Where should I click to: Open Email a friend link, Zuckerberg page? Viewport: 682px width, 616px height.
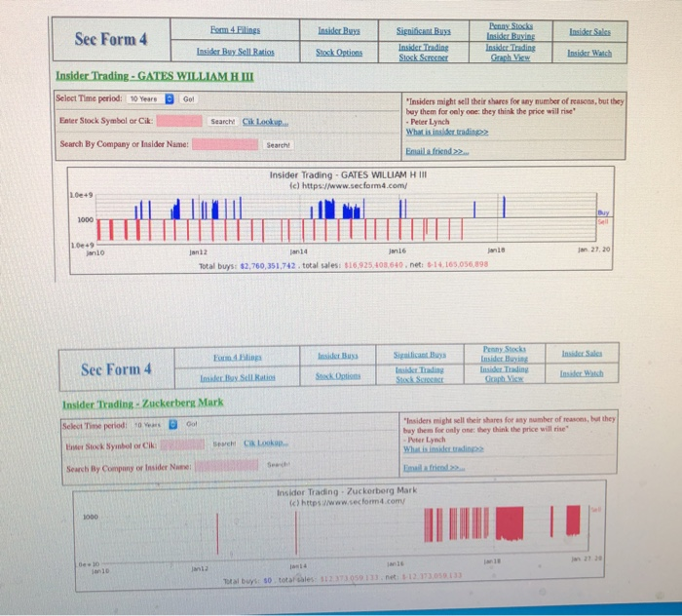pos(435,468)
